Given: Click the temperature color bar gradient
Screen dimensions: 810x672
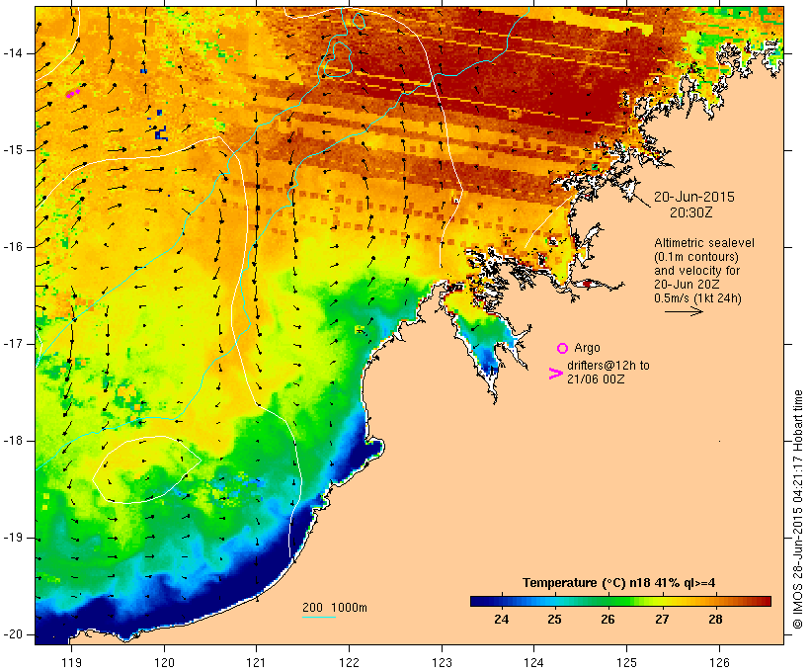Looking at the screenshot, I should click(x=620, y=601).
